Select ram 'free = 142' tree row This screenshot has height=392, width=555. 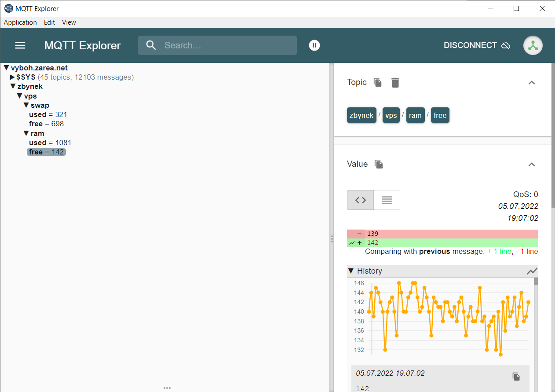pos(47,152)
